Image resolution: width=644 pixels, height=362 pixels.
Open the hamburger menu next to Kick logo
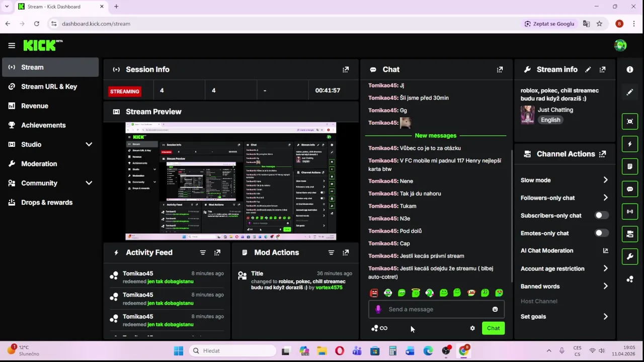point(12,45)
